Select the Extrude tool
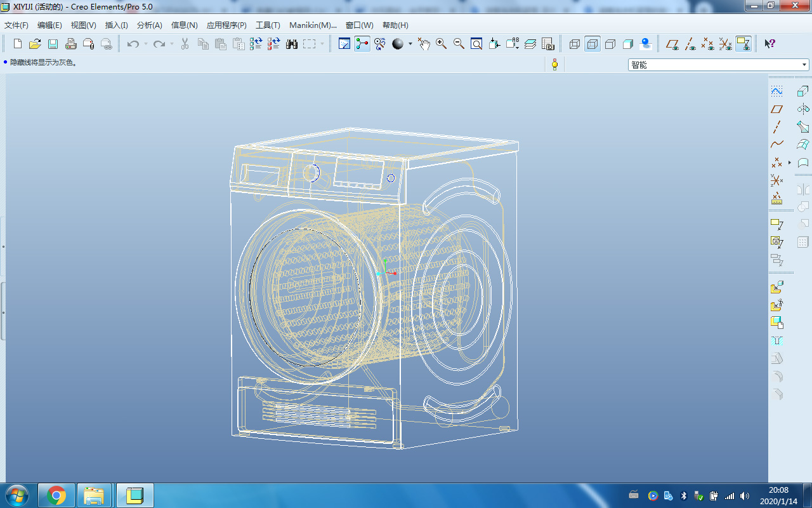 click(803, 91)
